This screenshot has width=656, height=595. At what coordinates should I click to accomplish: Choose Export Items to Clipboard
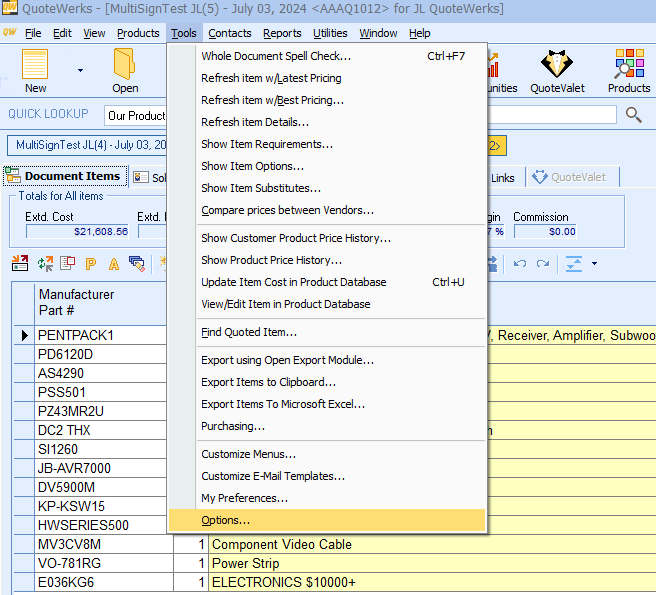pos(327,382)
